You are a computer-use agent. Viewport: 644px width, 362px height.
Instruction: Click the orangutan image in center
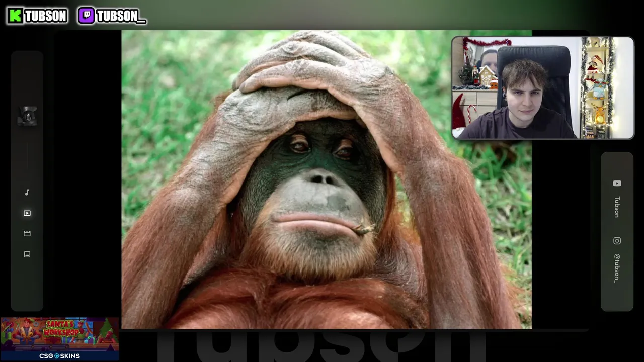point(327,179)
